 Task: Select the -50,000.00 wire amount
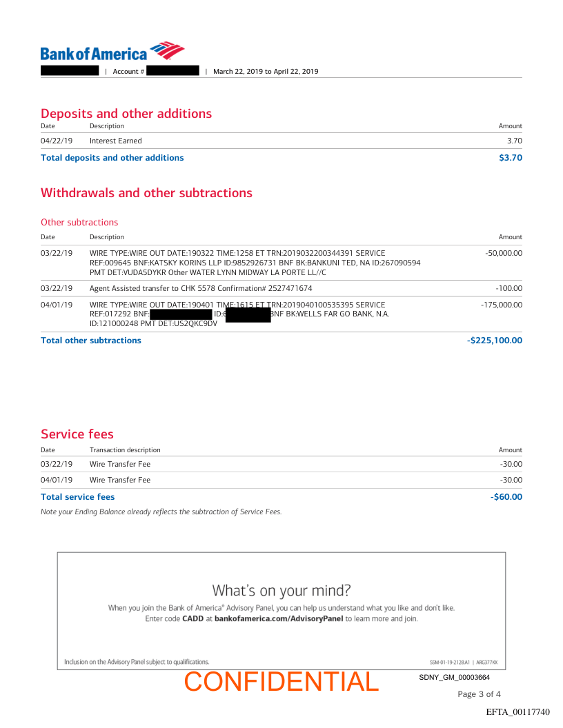point(504,253)
